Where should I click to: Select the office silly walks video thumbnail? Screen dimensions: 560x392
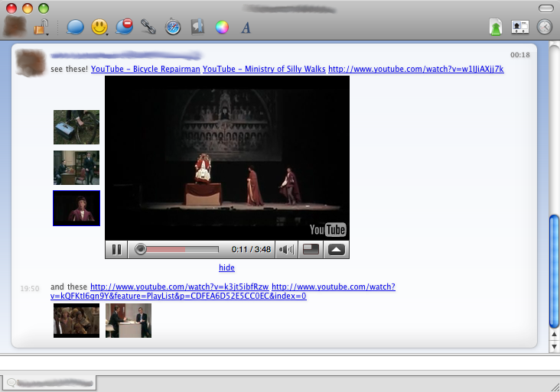77,167
